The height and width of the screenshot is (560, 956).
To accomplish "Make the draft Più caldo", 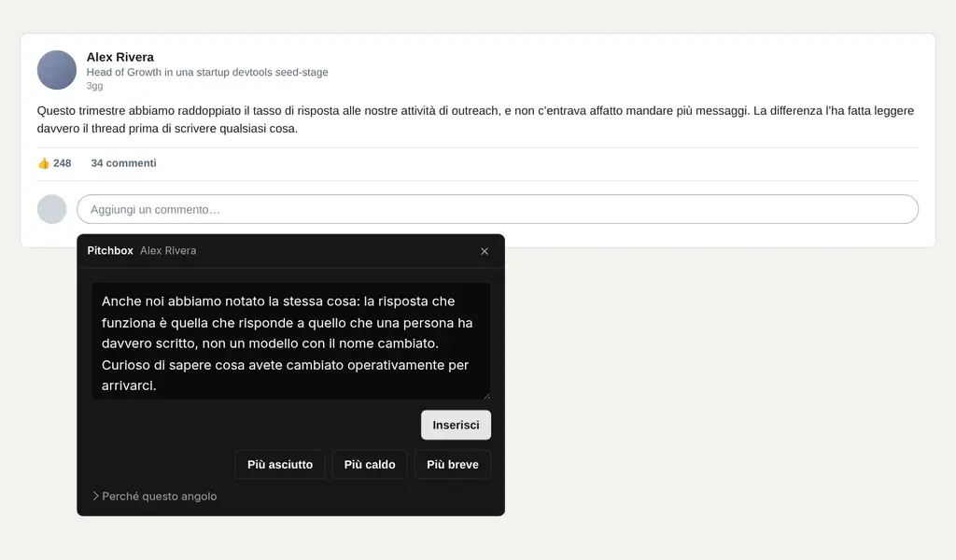I will click(370, 464).
